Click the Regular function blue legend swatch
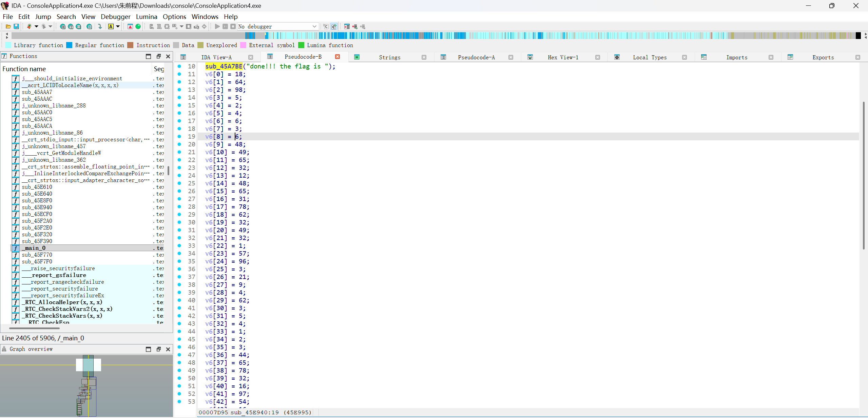Screen dimensions: 868x418 [x=69, y=45]
